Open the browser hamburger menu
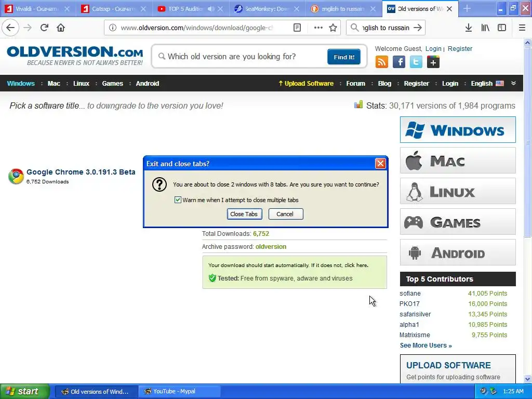The image size is (532, 399). click(522, 28)
